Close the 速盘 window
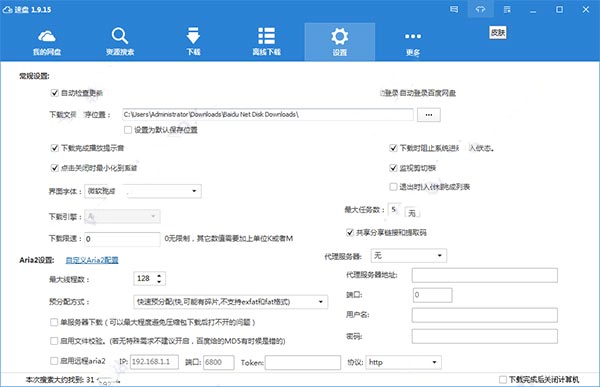 [x=586, y=9]
